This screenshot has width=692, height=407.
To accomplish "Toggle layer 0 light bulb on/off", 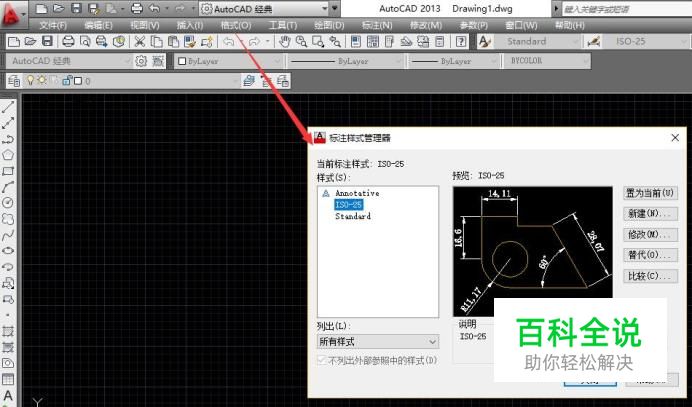I will tap(30, 80).
